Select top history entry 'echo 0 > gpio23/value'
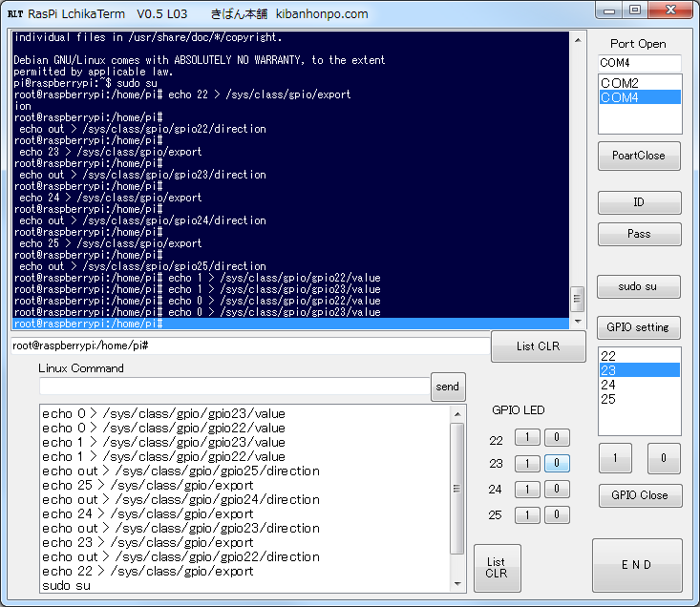The height and width of the screenshot is (607, 700). (x=245, y=414)
